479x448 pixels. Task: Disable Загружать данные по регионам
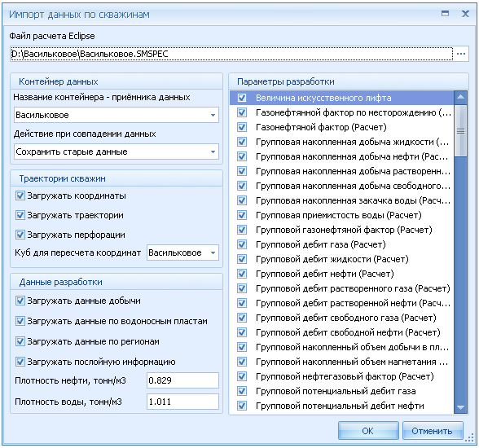(20, 341)
